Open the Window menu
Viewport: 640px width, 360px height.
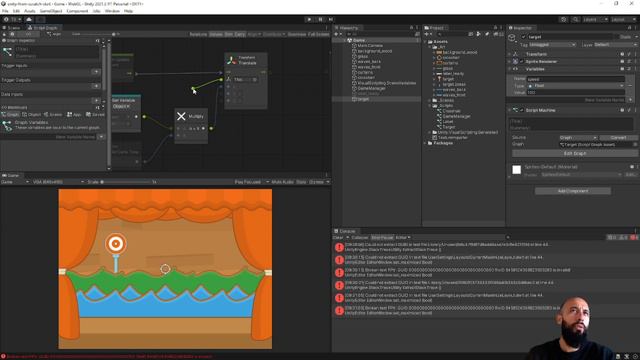click(x=112, y=11)
